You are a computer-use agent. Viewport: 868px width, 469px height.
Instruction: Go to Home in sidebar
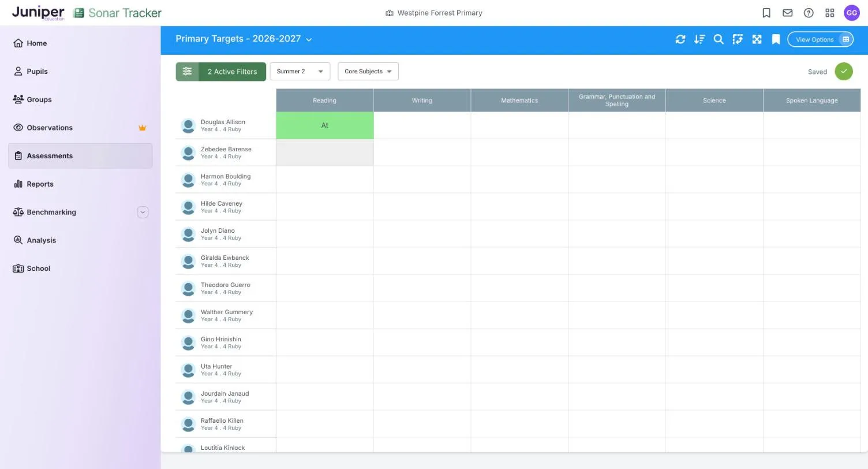point(80,43)
